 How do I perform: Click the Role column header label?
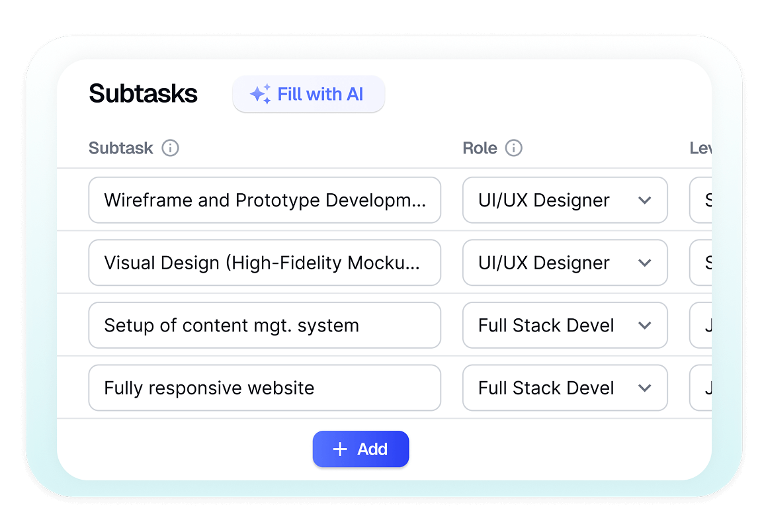coord(480,148)
